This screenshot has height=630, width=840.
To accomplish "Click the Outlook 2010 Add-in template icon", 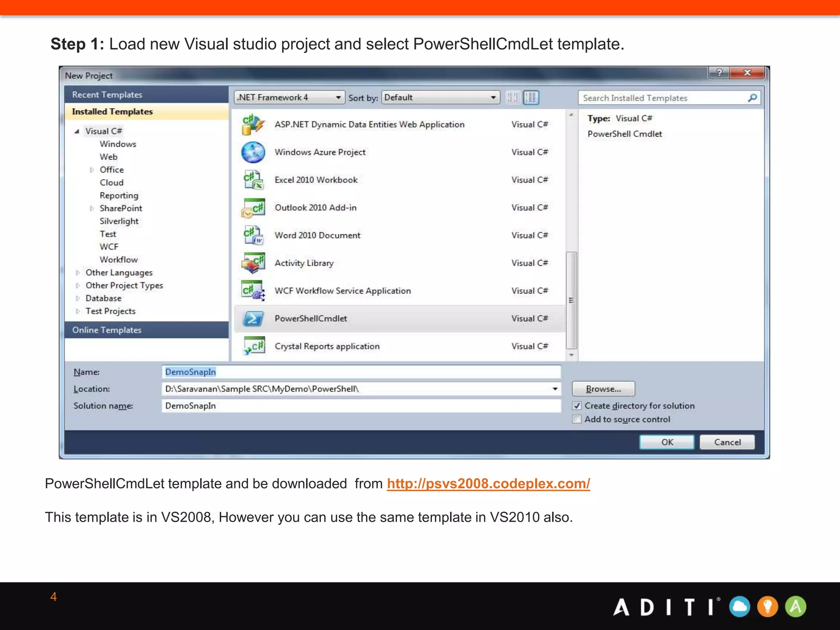I will (x=253, y=208).
